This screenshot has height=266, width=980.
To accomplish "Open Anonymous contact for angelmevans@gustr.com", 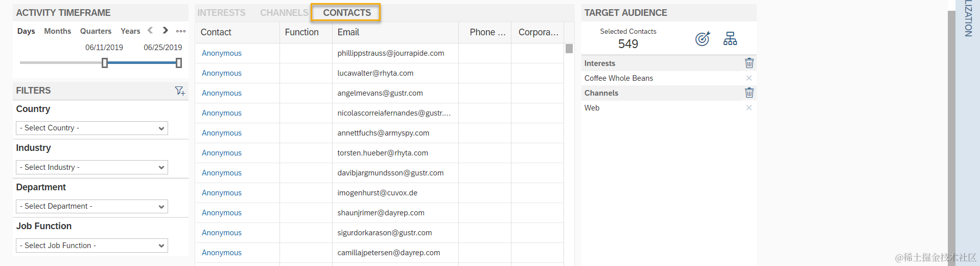I will tap(222, 93).
